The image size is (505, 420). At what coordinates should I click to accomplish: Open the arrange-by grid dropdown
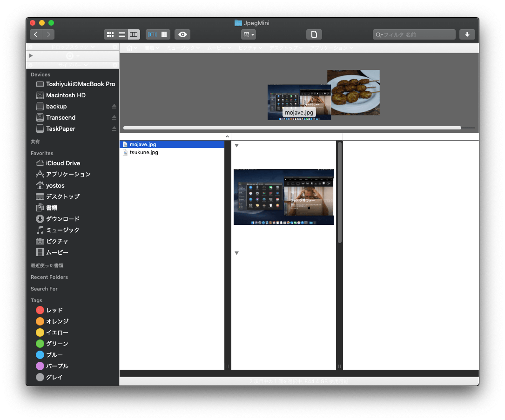249,34
